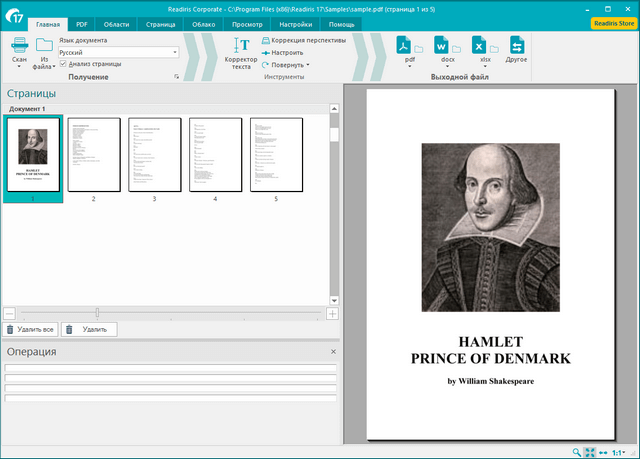The height and width of the screenshot is (459, 640).
Task: Select page 3 thumbnail
Action: pyautogui.click(x=154, y=154)
